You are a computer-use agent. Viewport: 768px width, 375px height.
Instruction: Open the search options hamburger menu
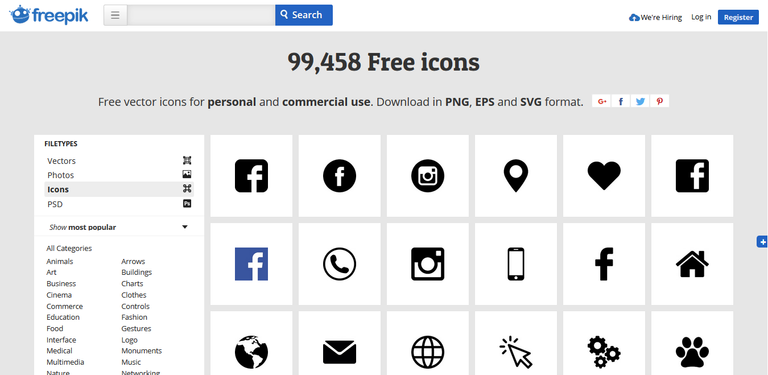(115, 15)
